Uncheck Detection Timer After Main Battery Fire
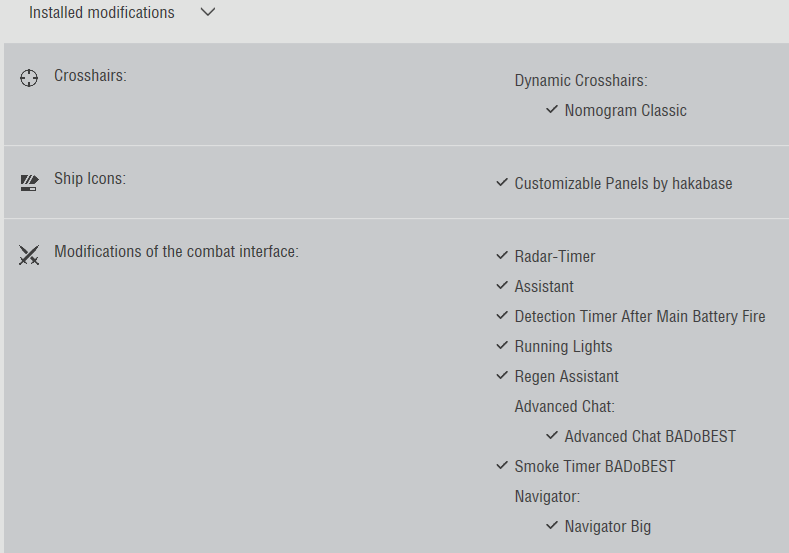Viewport: 789px width, 553px height. point(502,316)
